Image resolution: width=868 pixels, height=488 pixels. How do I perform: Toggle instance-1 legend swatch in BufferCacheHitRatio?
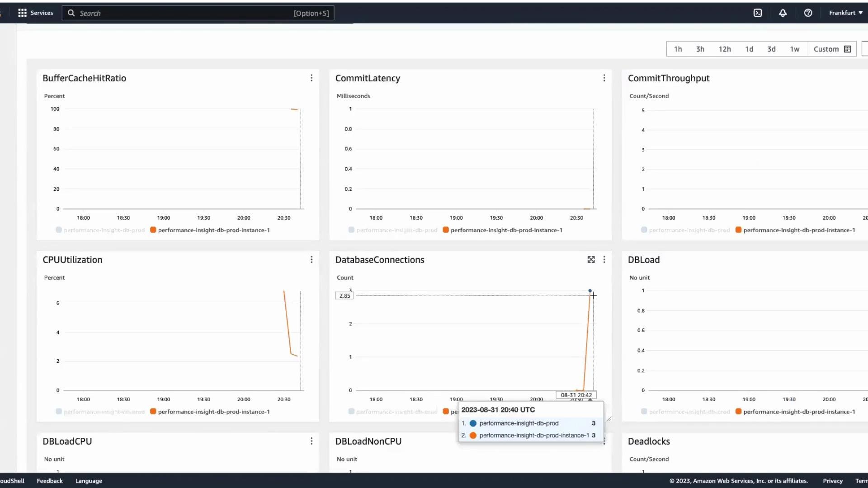tap(153, 230)
